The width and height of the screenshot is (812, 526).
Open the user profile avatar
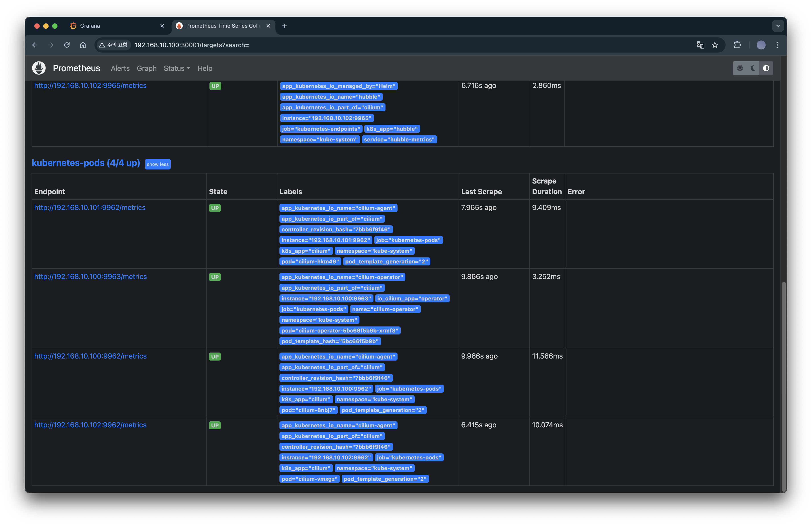click(761, 45)
